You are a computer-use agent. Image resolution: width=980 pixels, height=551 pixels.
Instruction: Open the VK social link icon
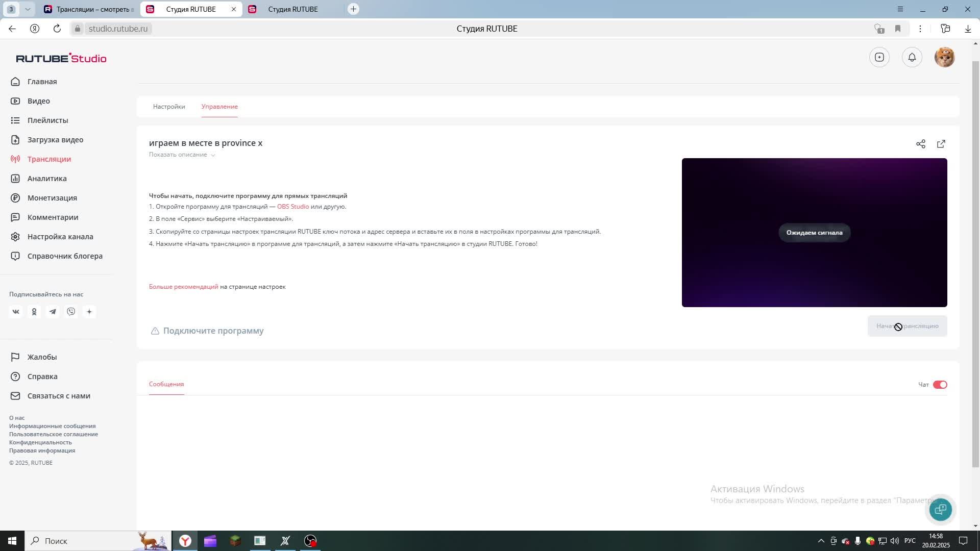pos(16,312)
